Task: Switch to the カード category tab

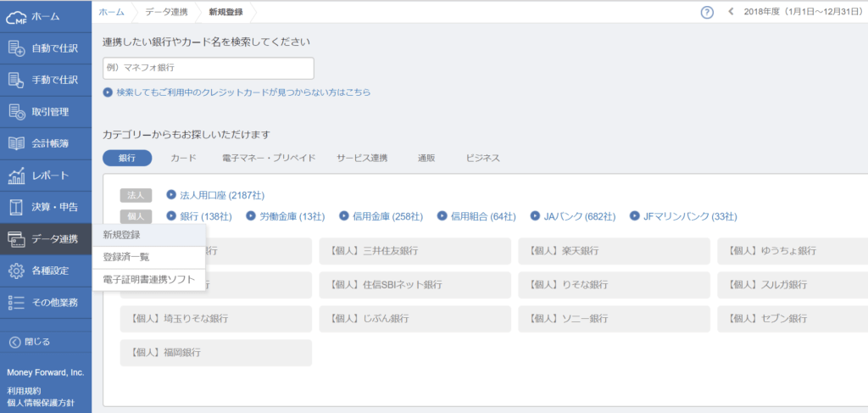Action: coord(184,158)
